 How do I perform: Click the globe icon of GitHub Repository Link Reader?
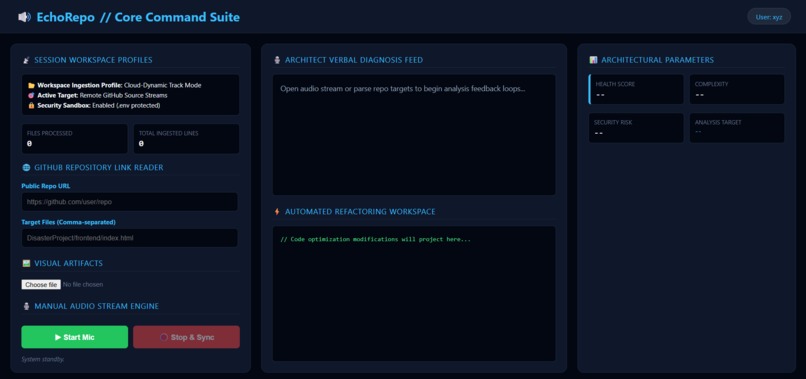(26, 168)
